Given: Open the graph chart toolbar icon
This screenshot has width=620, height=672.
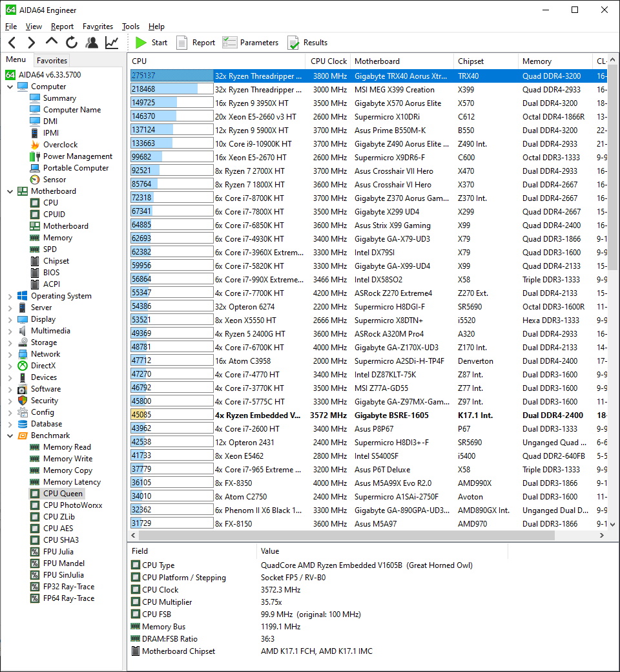Looking at the screenshot, I should pos(112,43).
